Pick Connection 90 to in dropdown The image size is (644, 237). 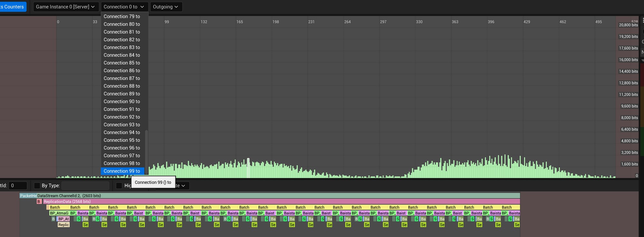point(122,101)
